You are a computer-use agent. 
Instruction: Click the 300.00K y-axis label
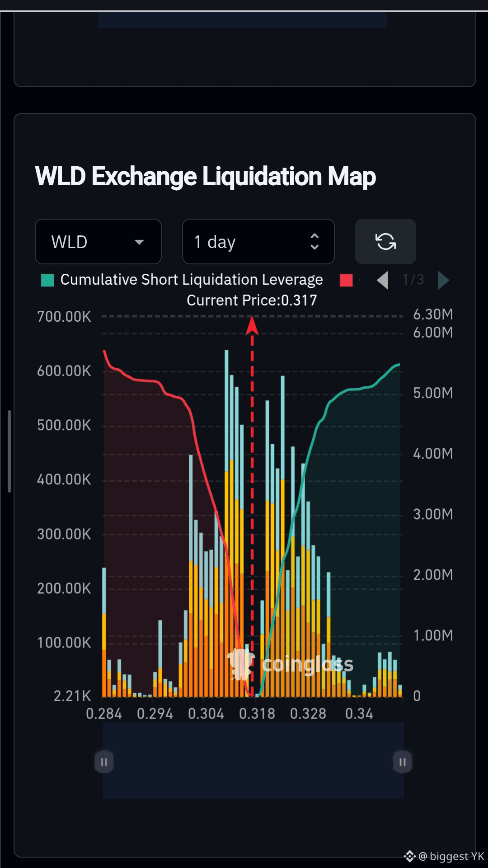64,534
